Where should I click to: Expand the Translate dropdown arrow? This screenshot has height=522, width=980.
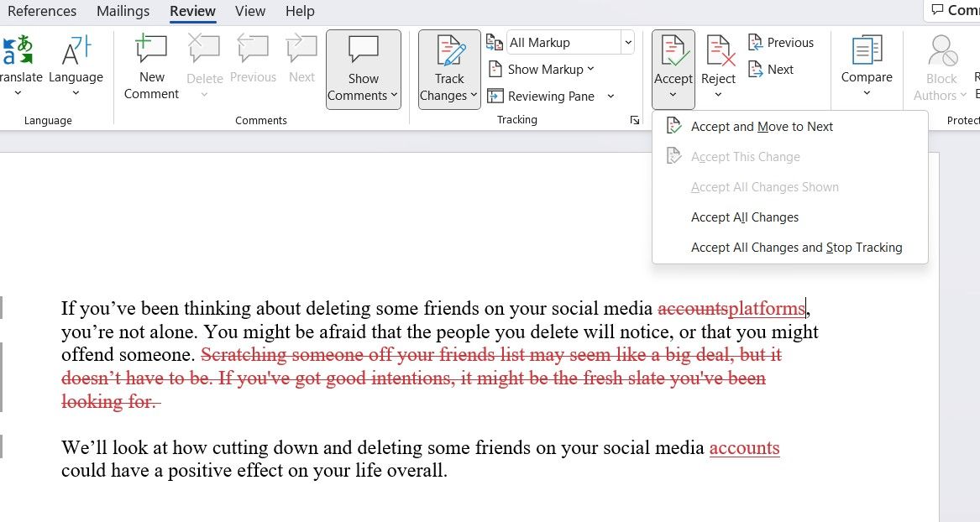18,94
